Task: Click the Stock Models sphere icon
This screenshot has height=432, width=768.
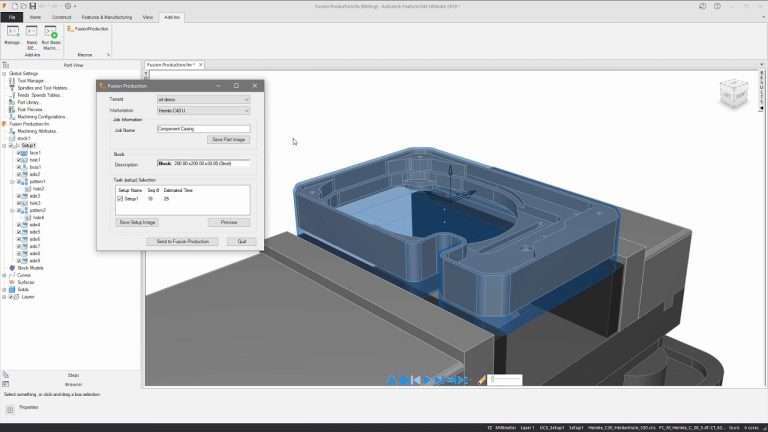Action: pyautogui.click(x=12, y=268)
